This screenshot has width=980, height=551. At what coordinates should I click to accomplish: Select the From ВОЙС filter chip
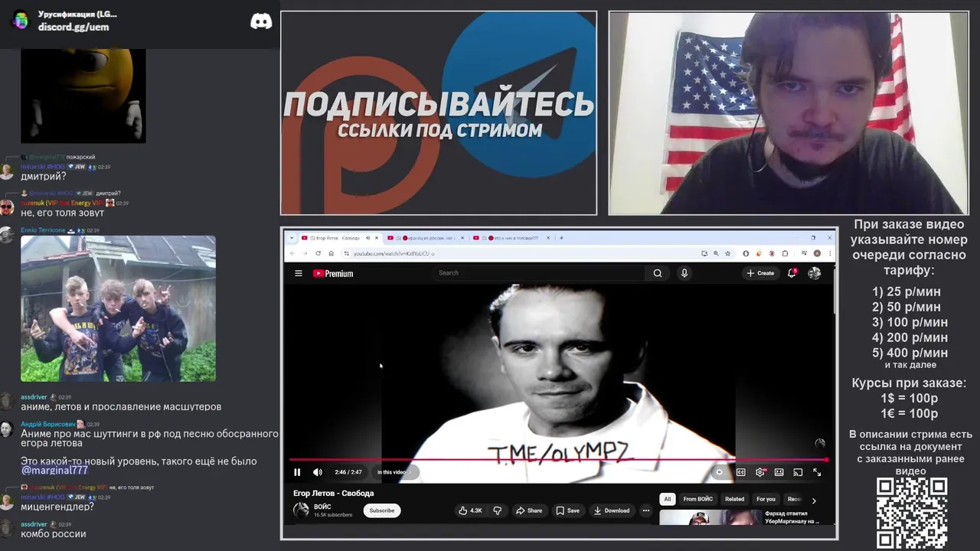697,499
